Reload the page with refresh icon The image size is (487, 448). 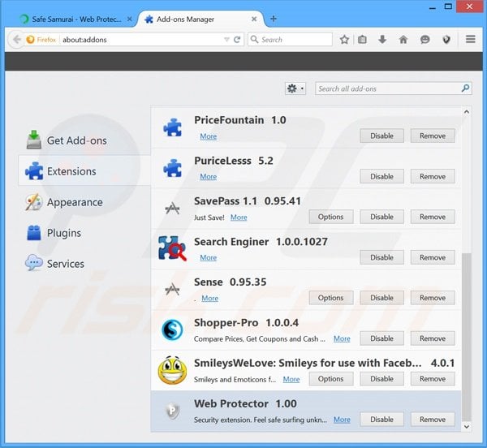(237, 40)
